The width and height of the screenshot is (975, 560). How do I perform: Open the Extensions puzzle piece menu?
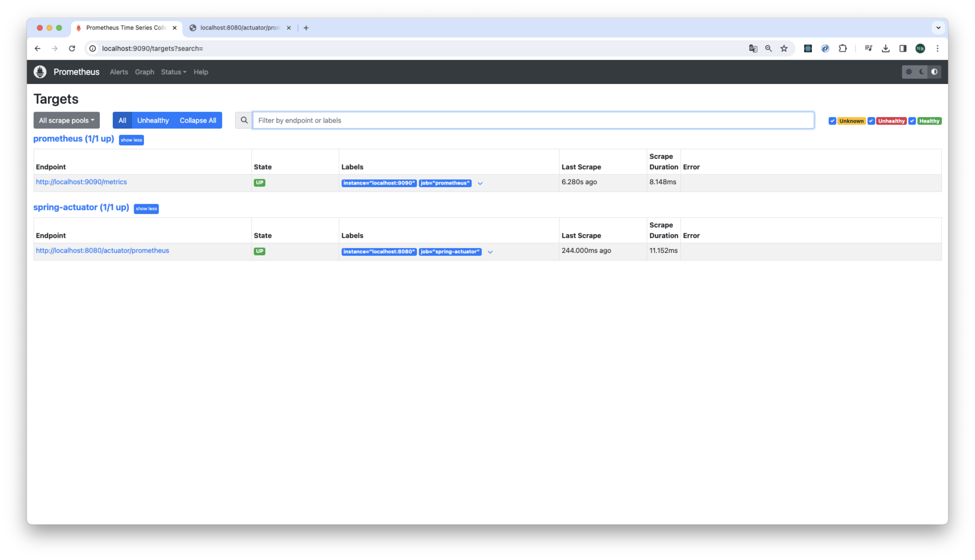[843, 48]
